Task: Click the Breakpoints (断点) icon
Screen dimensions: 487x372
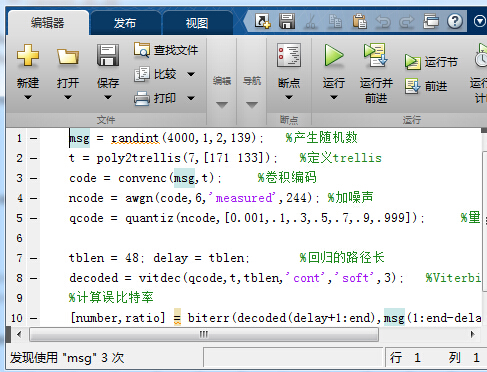Action: pos(289,55)
